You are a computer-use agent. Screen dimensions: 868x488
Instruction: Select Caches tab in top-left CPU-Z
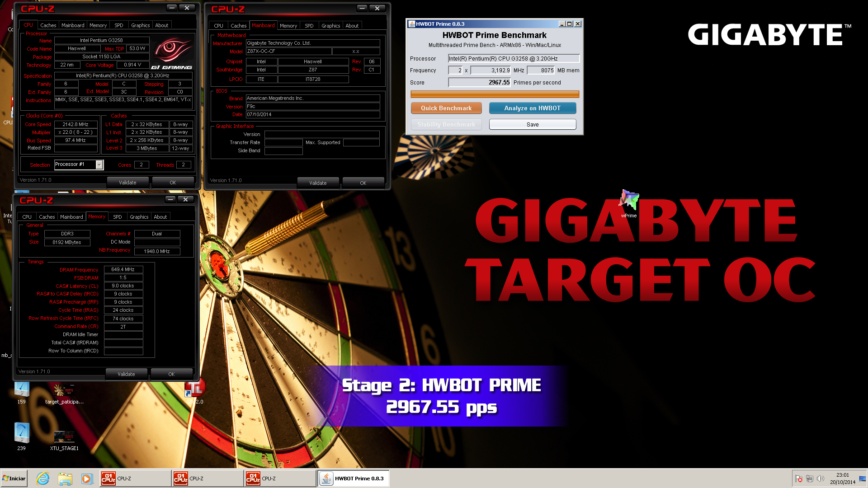point(48,25)
